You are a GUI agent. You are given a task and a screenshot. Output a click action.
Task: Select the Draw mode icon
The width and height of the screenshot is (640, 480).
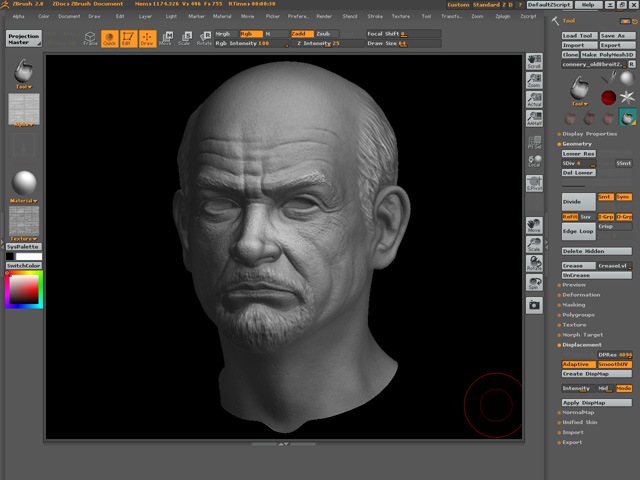point(147,38)
